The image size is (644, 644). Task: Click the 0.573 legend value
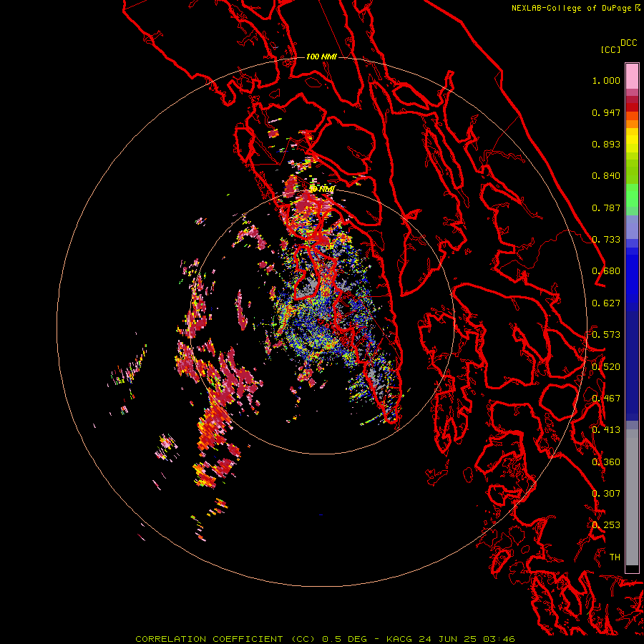606,334
